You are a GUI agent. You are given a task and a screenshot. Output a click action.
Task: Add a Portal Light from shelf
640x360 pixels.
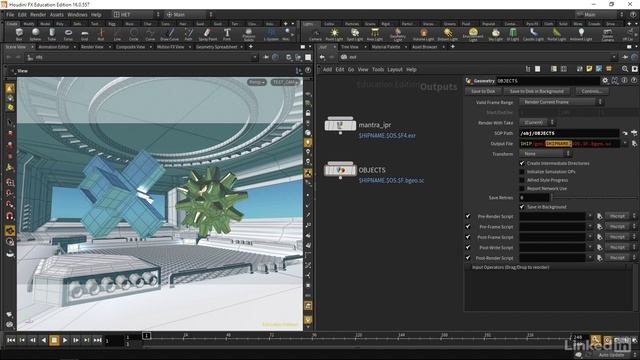coord(556,35)
